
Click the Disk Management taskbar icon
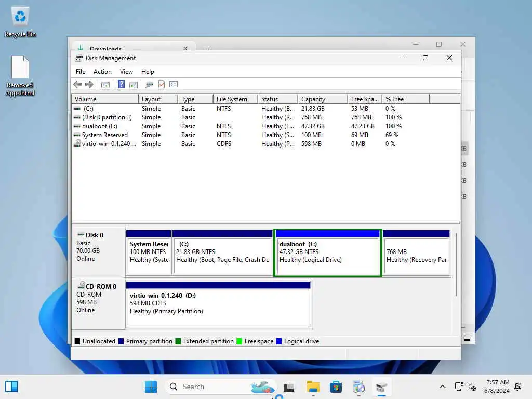(x=382, y=387)
